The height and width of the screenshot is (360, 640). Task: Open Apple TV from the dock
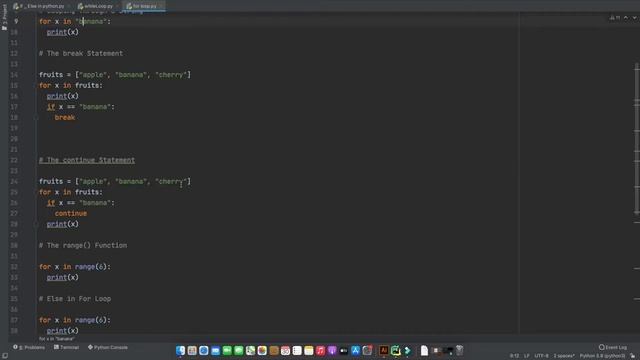coord(344,350)
